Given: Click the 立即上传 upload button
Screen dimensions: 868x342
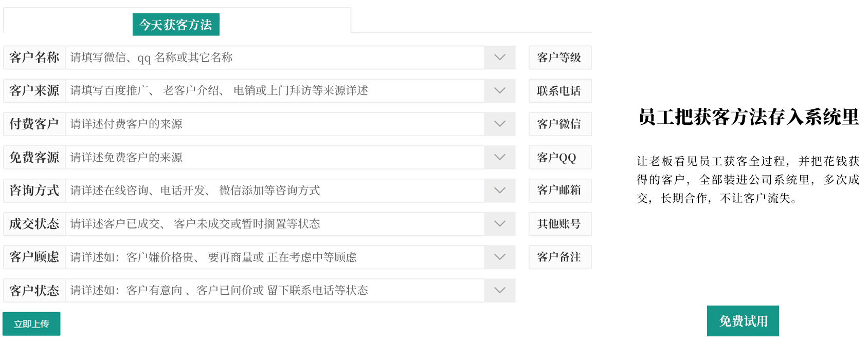Looking at the screenshot, I should pyautogui.click(x=31, y=324).
